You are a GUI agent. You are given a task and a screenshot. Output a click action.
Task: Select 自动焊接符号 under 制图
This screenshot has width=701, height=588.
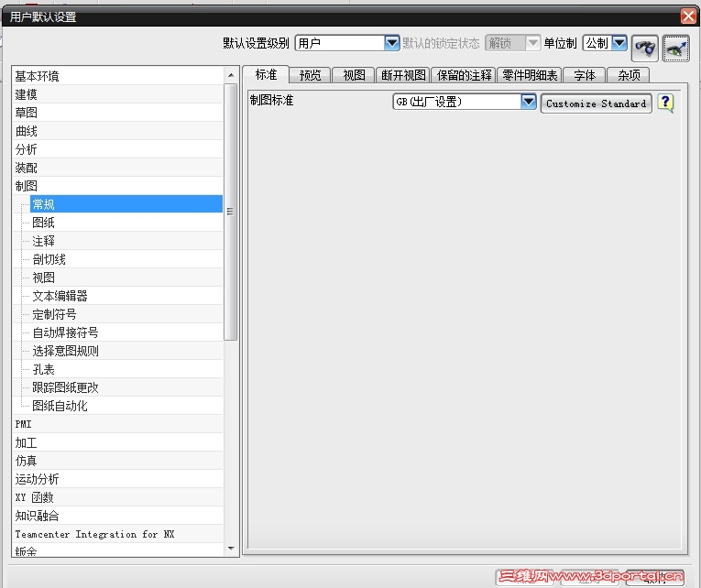tap(126, 332)
